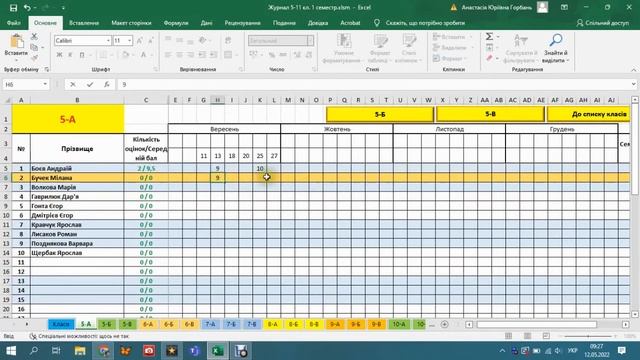Switch to Дані ribbon tab
This screenshot has width=640, height=360.
[x=207, y=23]
